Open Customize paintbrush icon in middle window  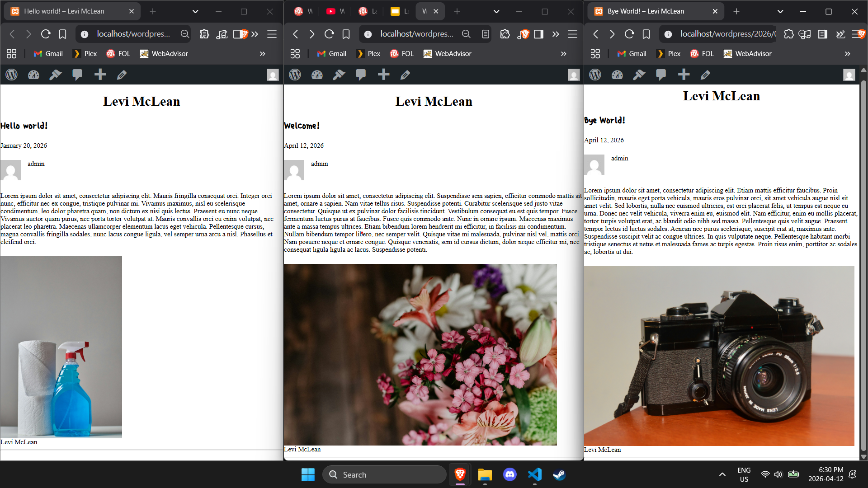tap(339, 75)
